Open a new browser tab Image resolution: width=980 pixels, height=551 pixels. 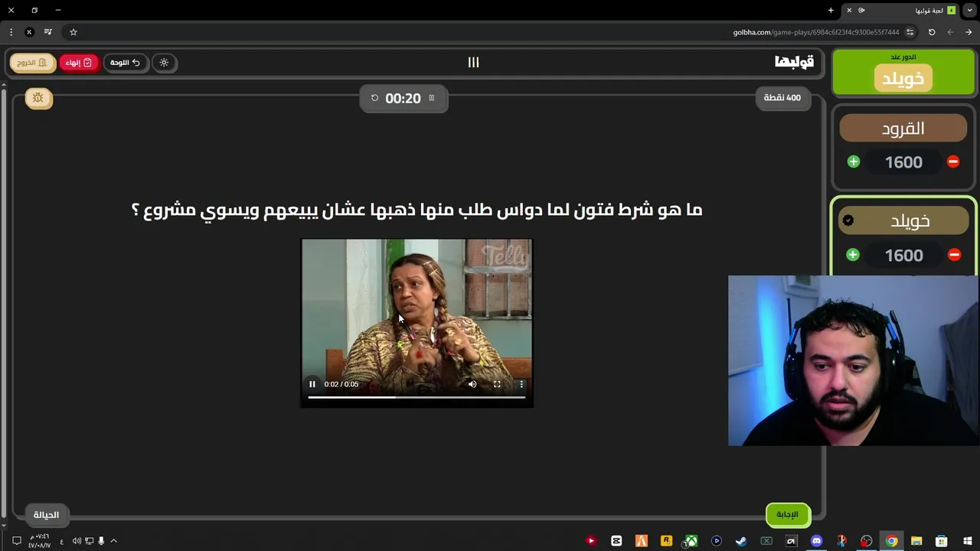tap(831, 10)
